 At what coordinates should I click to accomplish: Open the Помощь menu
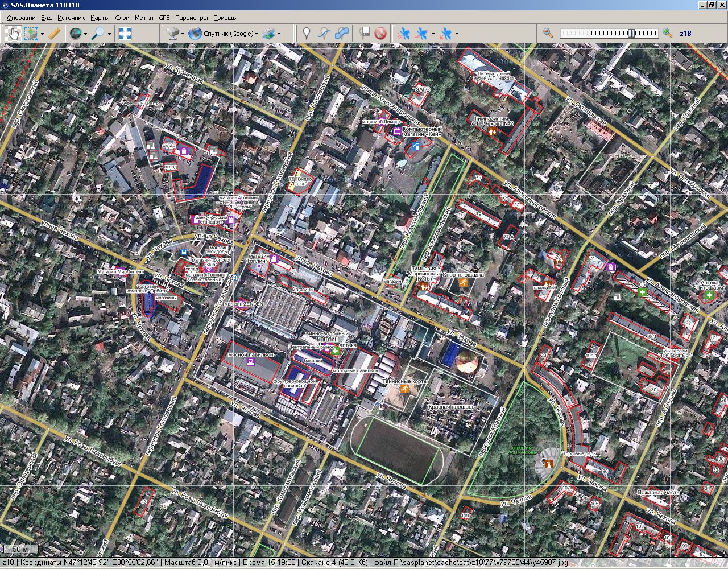click(225, 18)
